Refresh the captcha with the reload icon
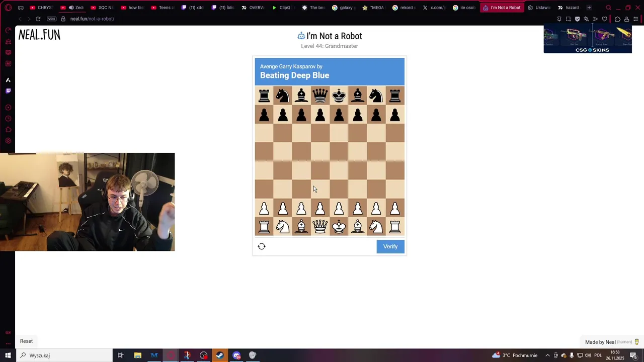This screenshot has width=644, height=362. pos(262,246)
